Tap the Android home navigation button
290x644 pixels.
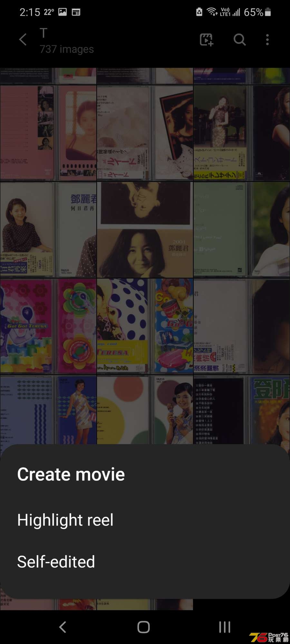tap(144, 627)
